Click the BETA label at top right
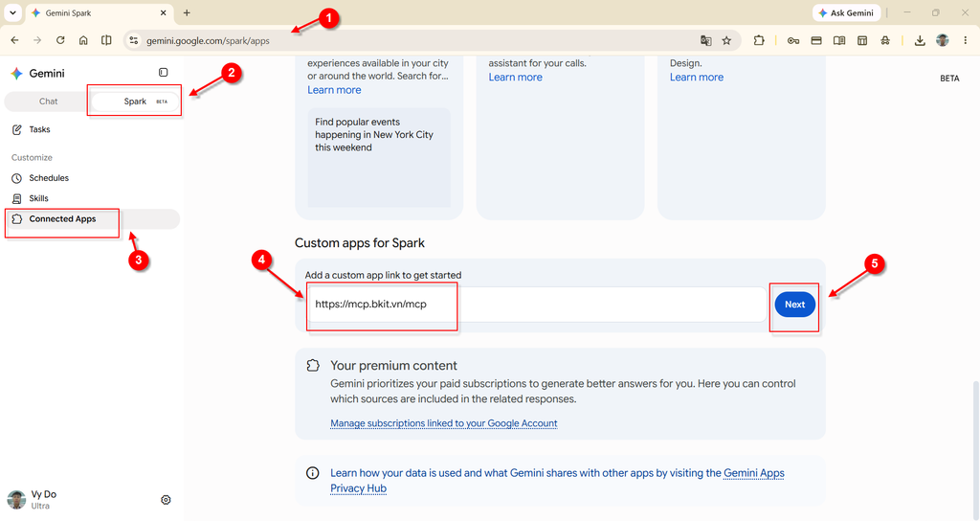Image resolution: width=980 pixels, height=521 pixels. point(949,79)
